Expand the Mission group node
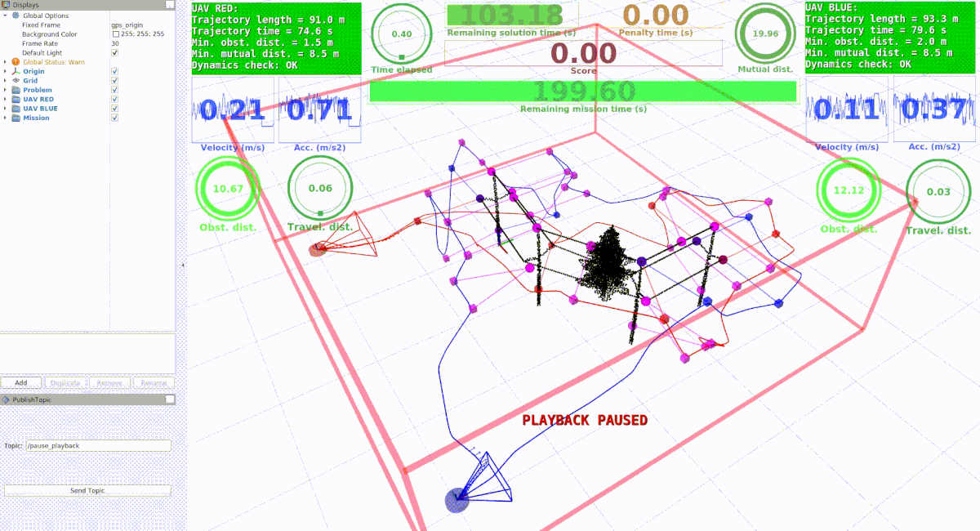This screenshot has height=531, width=980. coord(6,118)
